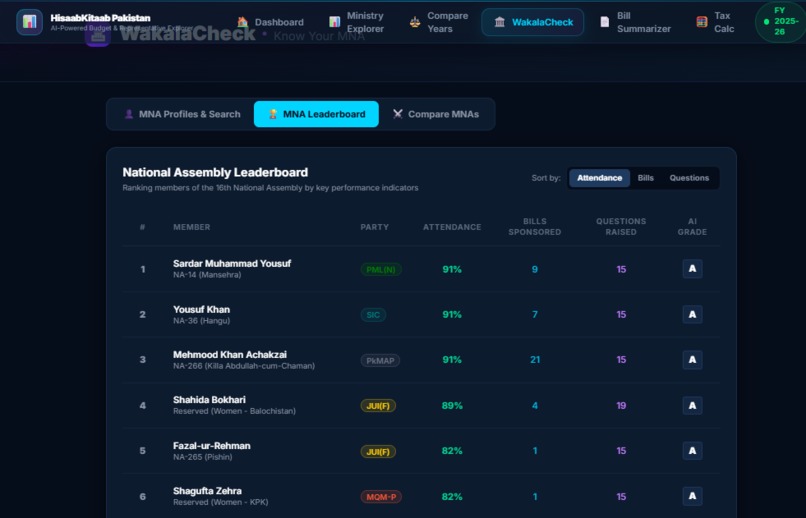Click the BILLS SPONSORED column header

tap(535, 227)
